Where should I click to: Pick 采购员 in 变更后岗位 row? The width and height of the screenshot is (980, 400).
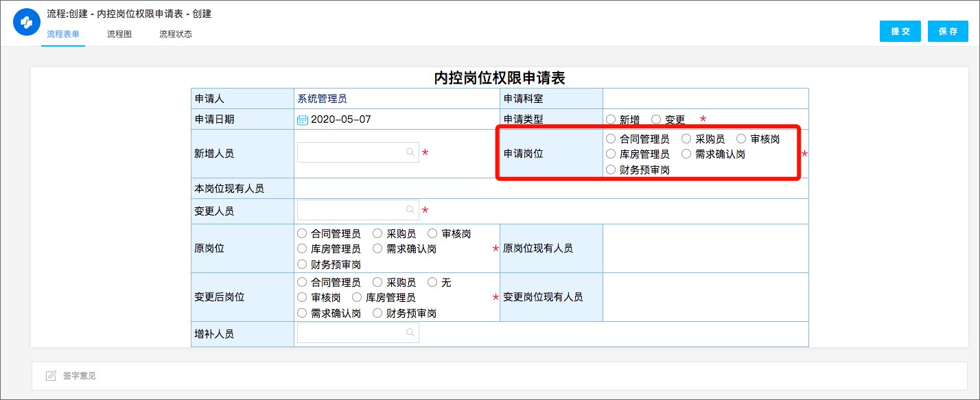377,282
